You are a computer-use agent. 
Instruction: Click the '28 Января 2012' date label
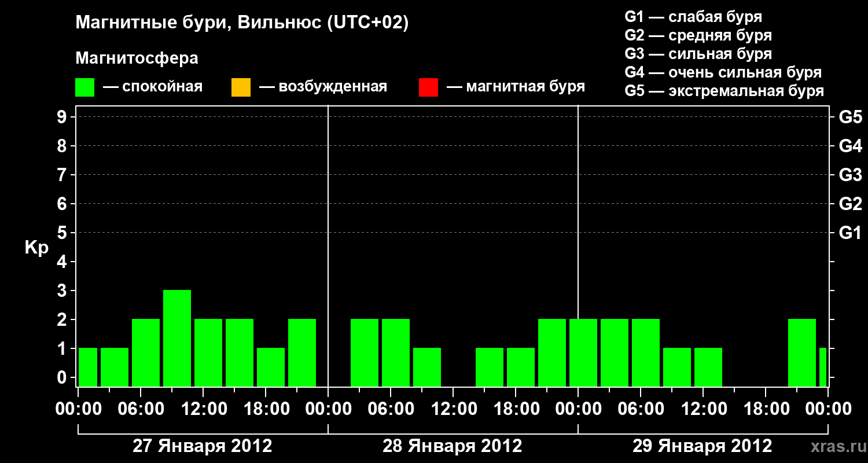point(453,446)
